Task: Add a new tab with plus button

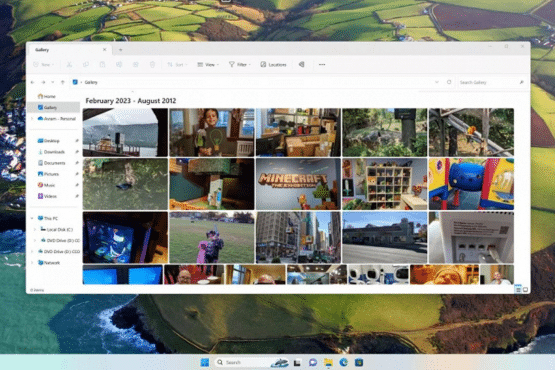Action: pos(120,50)
